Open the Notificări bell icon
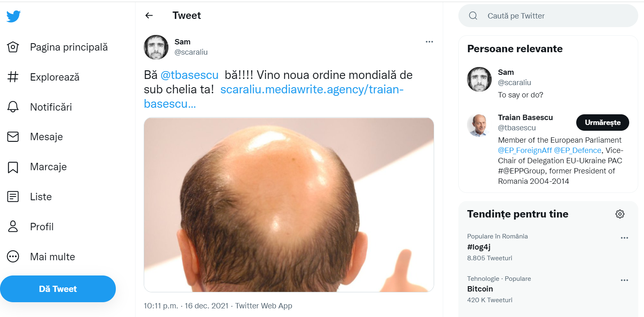 [x=13, y=107]
